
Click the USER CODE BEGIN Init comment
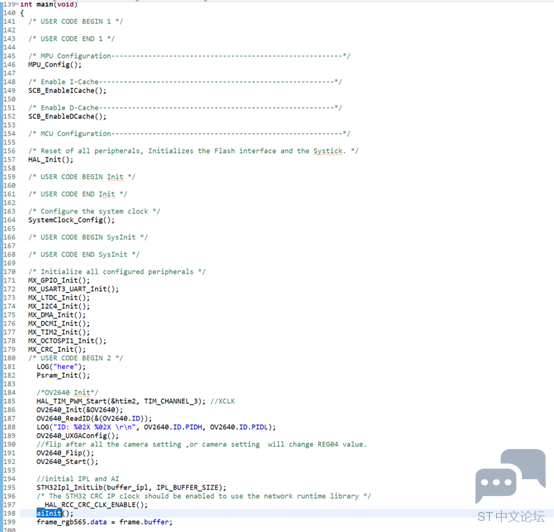coord(82,177)
